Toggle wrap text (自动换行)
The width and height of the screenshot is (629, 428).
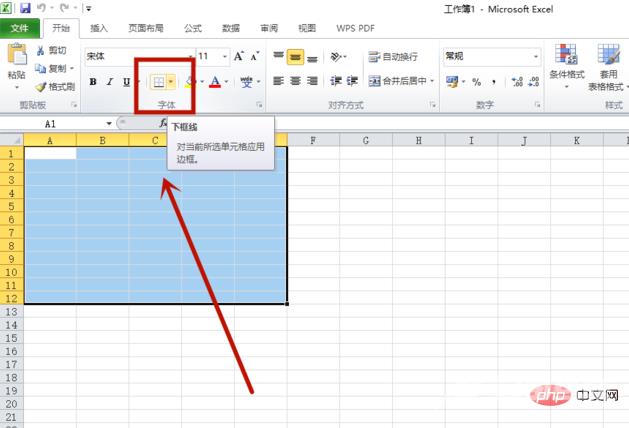393,57
